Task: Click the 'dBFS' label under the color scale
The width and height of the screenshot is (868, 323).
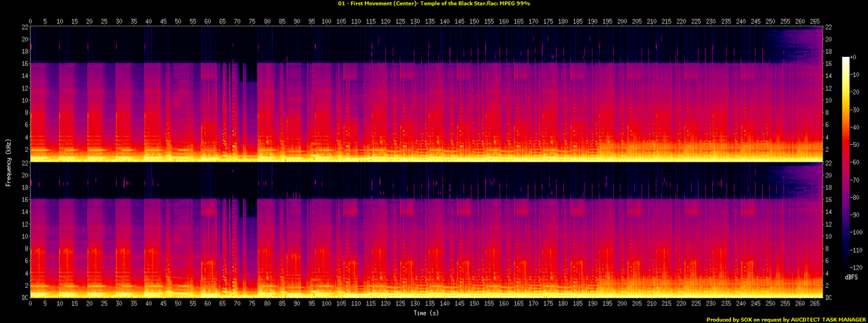Action: click(x=850, y=278)
